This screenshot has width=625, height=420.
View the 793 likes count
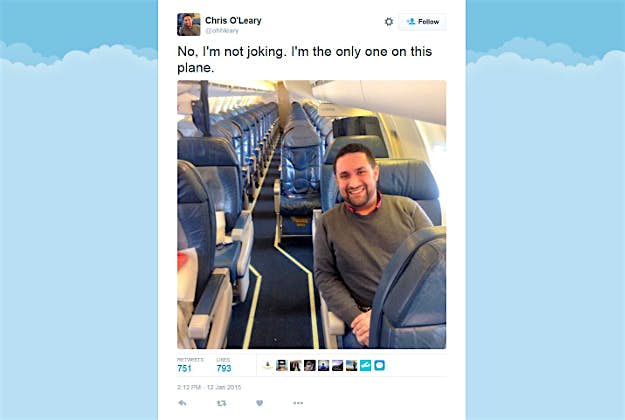224,369
